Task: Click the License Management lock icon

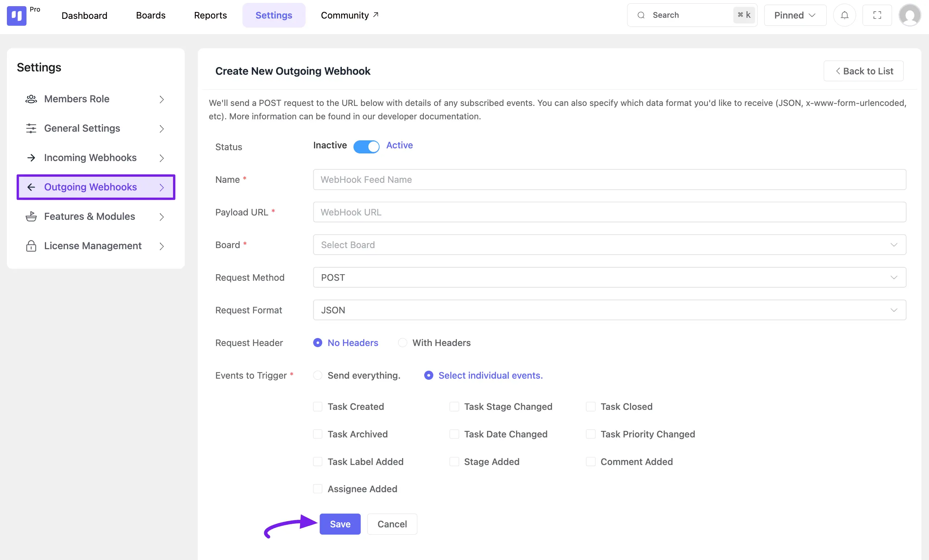Action: [31, 246]
